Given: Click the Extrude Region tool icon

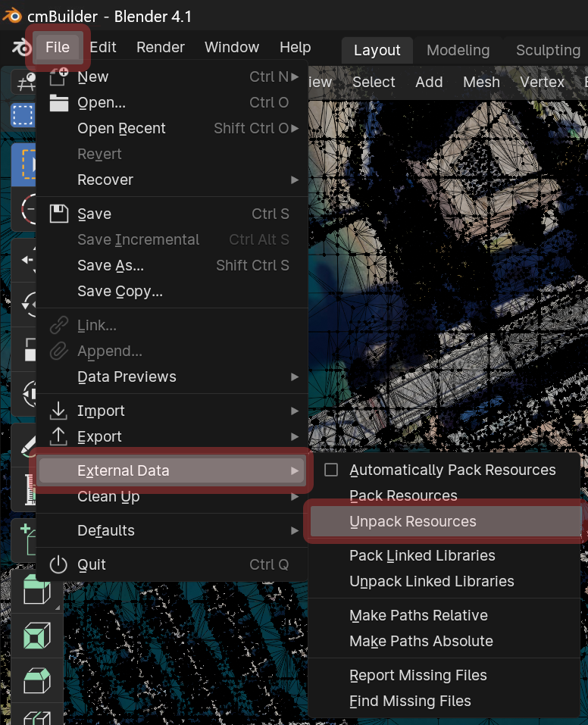Looking at the screenshot, I should point(36,590).
